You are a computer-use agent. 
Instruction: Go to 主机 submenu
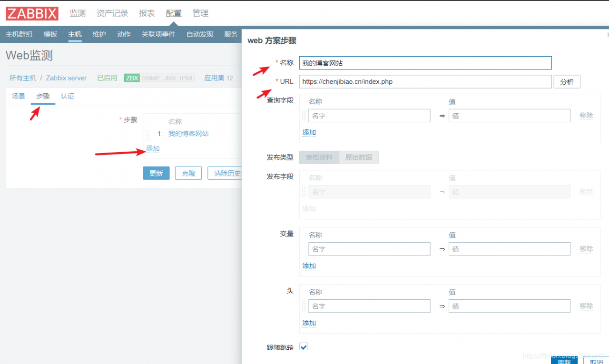[75, 34]
